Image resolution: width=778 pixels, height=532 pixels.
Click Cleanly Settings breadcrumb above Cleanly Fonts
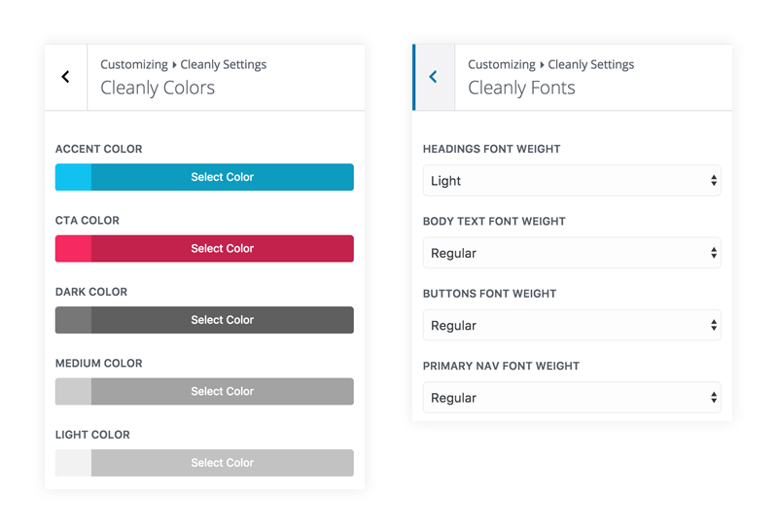(591, 64)
